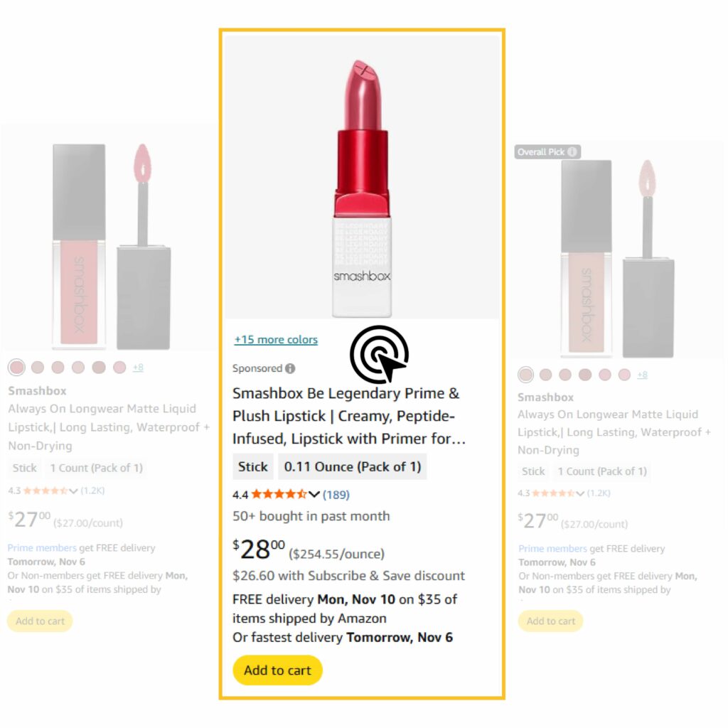728x728 pixels.
Task: Click yellow Add to cart for $28 lipstick
Action: [x=278, y=670]
